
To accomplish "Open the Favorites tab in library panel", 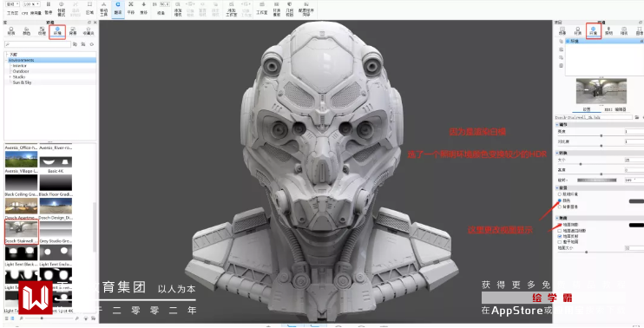I will click(89, 31).
